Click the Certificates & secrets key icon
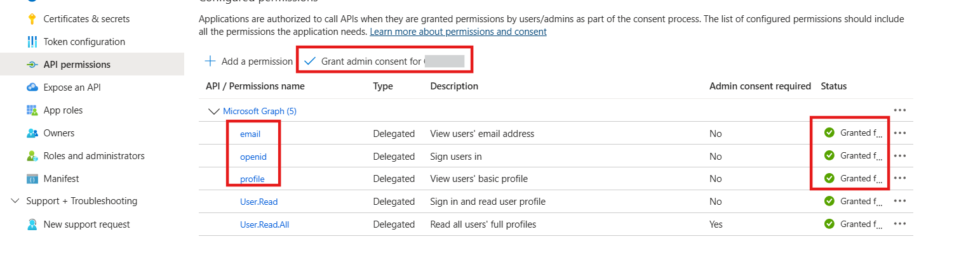980x253 pixels. point(32,19)
